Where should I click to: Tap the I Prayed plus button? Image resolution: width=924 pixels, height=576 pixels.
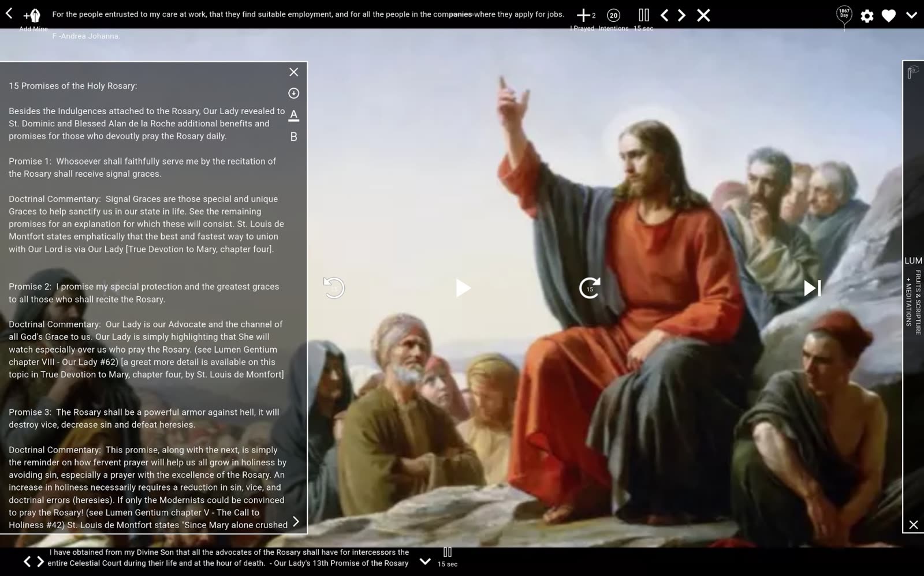coord(584,16)
